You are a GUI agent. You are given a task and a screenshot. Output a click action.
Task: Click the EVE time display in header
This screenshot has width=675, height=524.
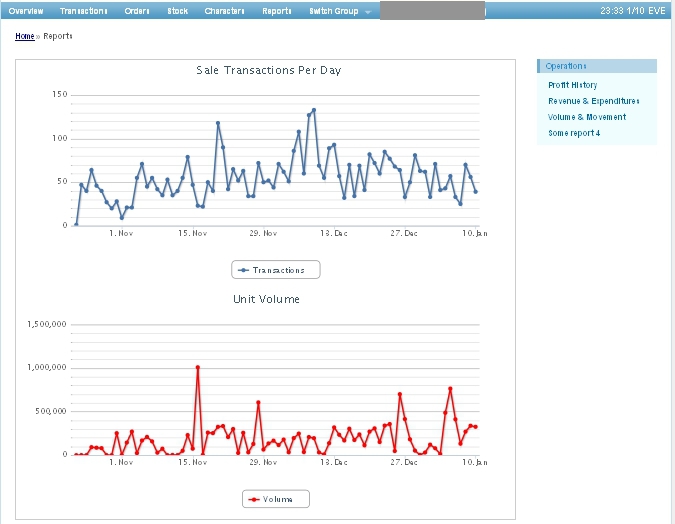click(632, 10)
